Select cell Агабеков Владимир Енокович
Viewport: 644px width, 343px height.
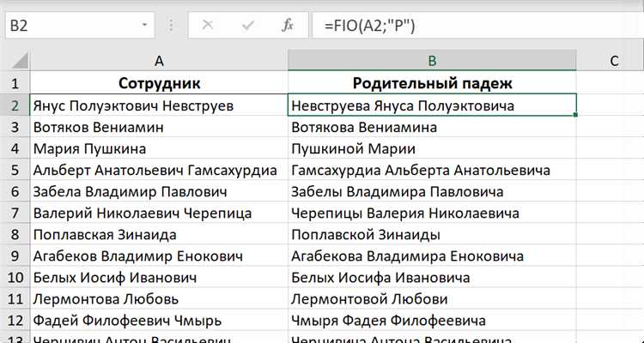(159, 256)
